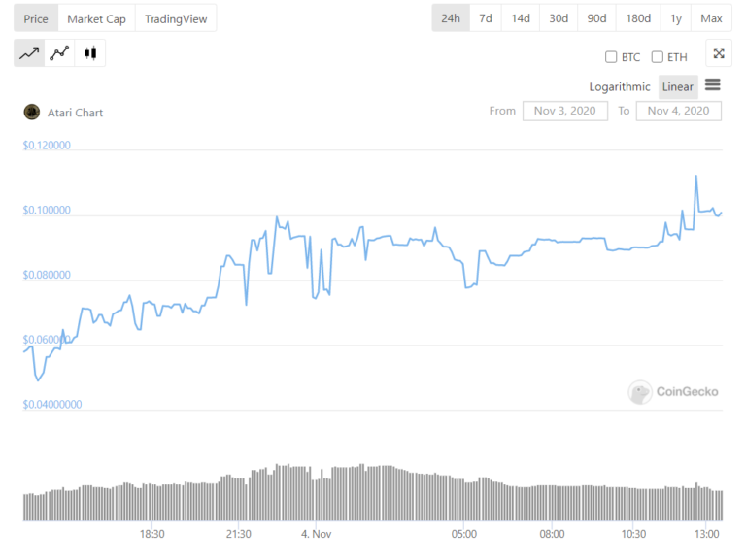Show the Max time range
The width and height of the screenshot is (746, 560).
click(711, 18)
